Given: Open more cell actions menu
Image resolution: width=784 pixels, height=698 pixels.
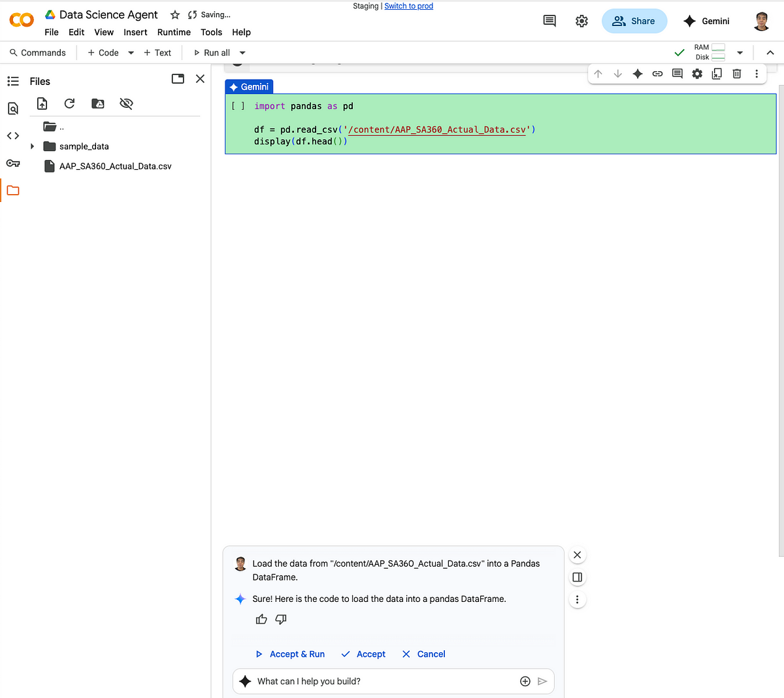Looking at the screenshot, I should coord(757,74).
